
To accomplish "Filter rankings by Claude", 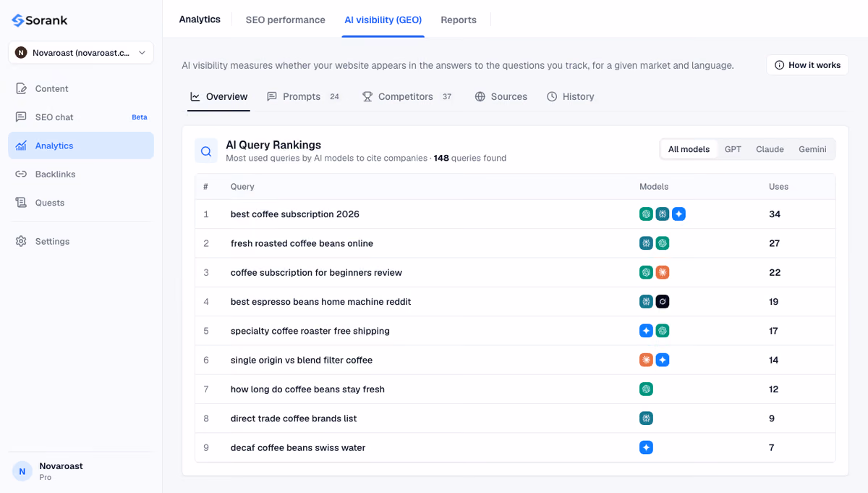I will tap(770, 149).
